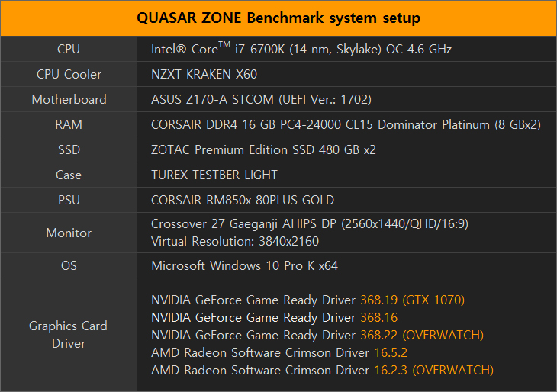This screenshot has height=392, width=557.
Task: Select the 'OS' label cell
Action: 69,265
